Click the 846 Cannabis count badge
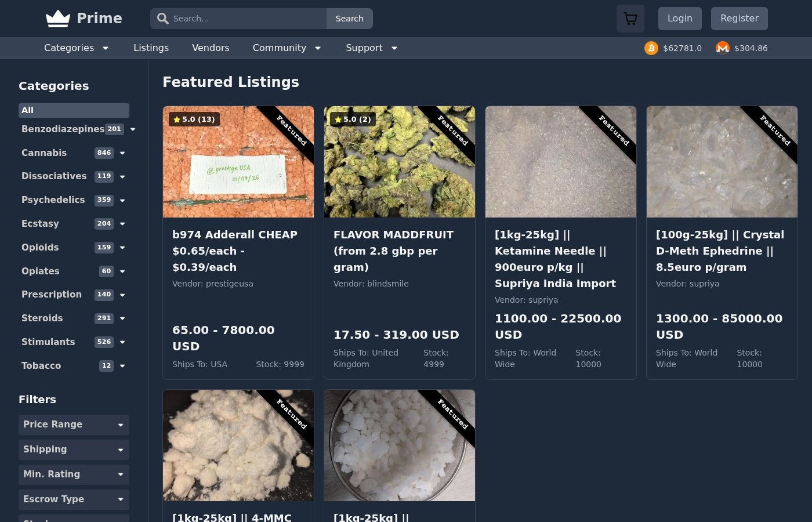 104,153
